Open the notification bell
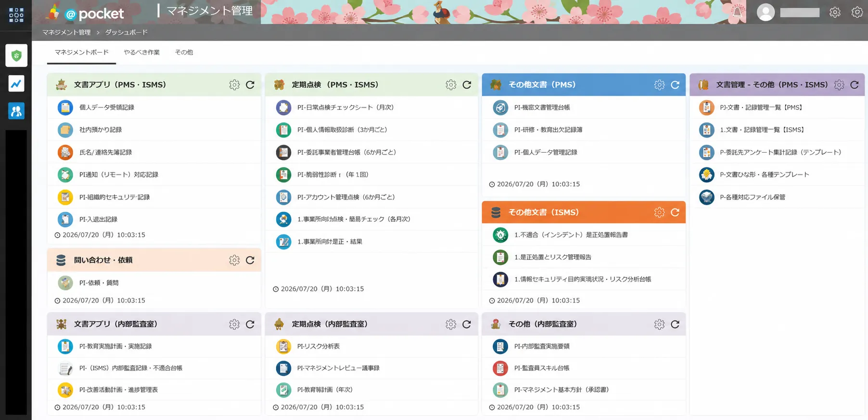This screenshot has height=420, width=868. tap(737, 12)
